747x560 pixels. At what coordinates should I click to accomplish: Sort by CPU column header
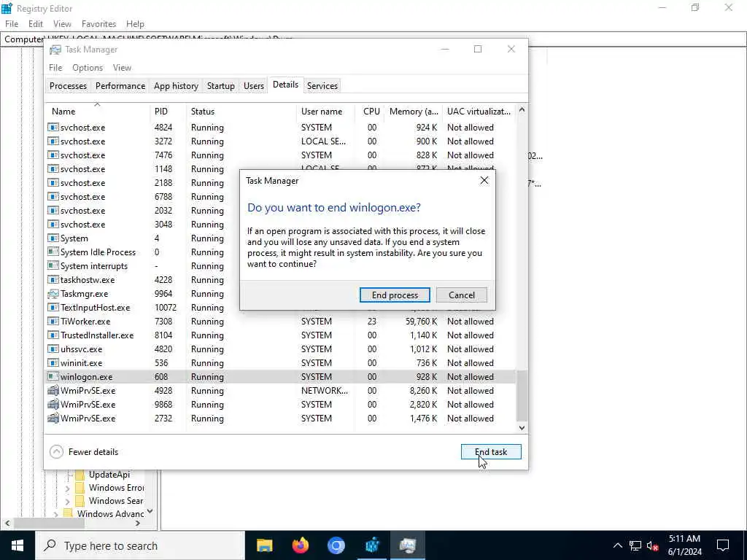371,112
